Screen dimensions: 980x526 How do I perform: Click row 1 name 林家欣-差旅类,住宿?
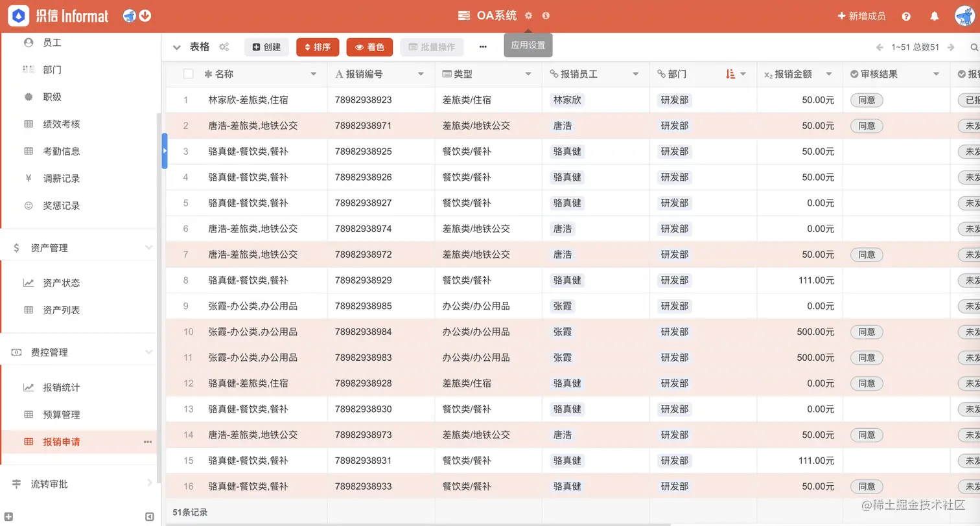pyautogui.click(x=248, y=100)
